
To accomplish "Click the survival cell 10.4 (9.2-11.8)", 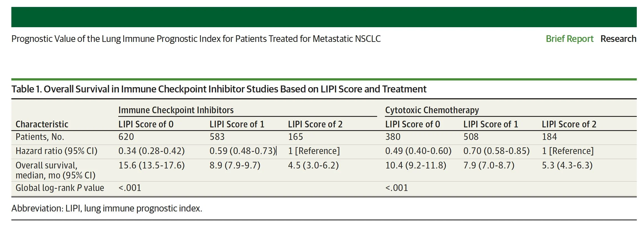I will (x=416, y=165).
